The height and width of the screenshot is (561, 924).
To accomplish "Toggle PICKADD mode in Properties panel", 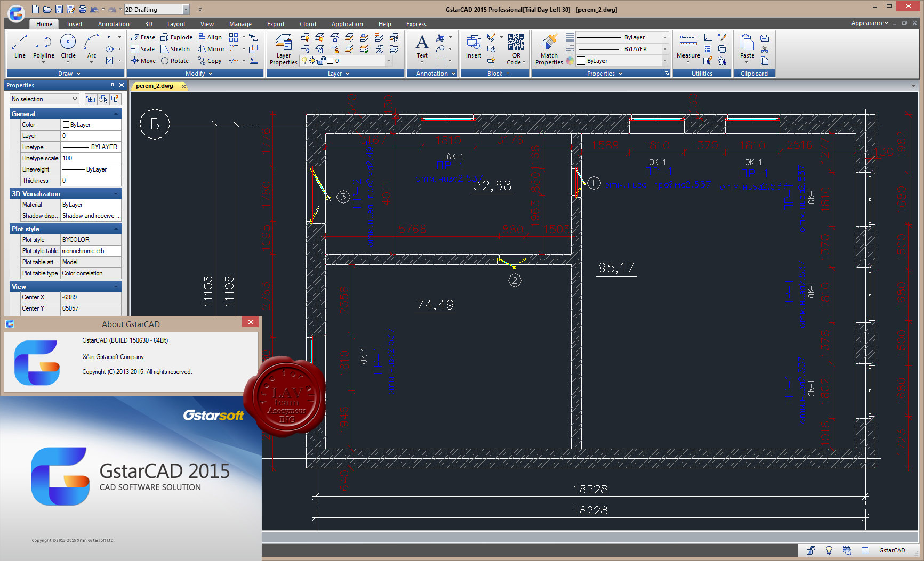I will pyautogui.click(x=91, y=99).
